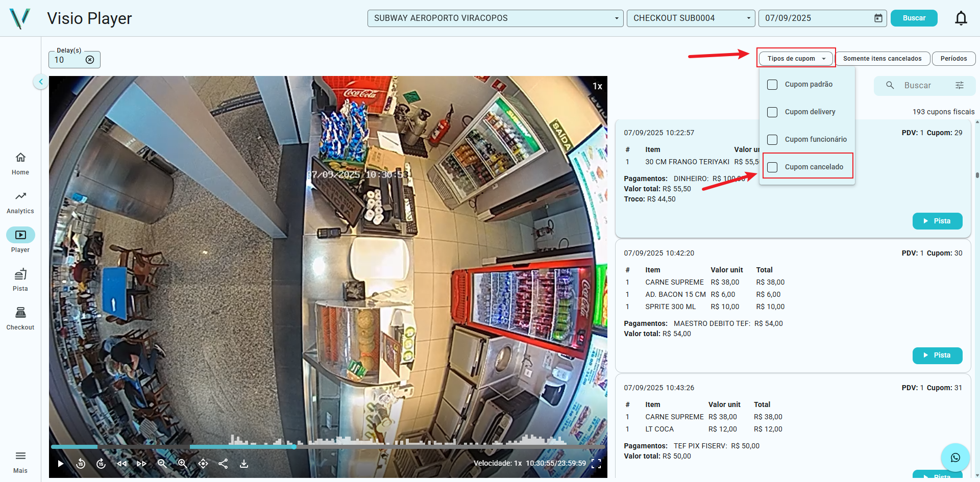Open the store selector SUBWAY AEROPORTO VIRACOPOS

[x=495, y=18]
